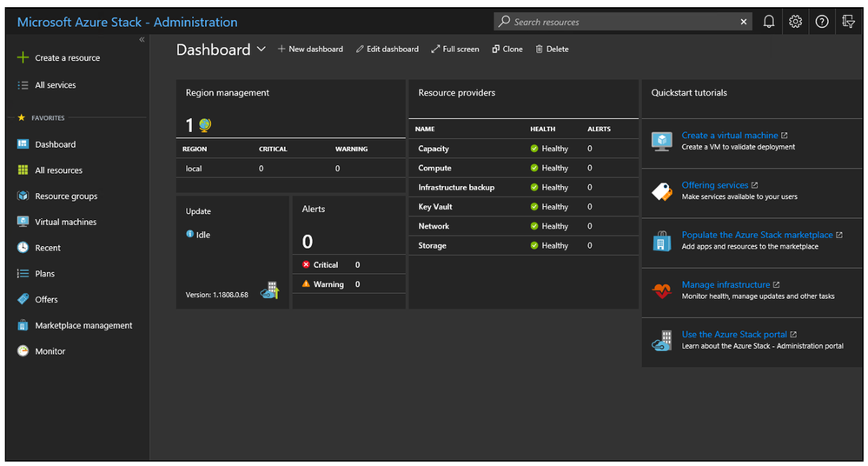Open the help question mark icon
Viewport: 868px width, 466px height.
click(x=822, y=22)
